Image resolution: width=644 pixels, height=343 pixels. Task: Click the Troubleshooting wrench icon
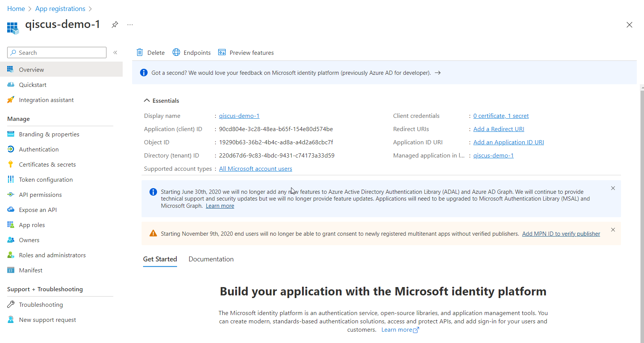point(11,304)
